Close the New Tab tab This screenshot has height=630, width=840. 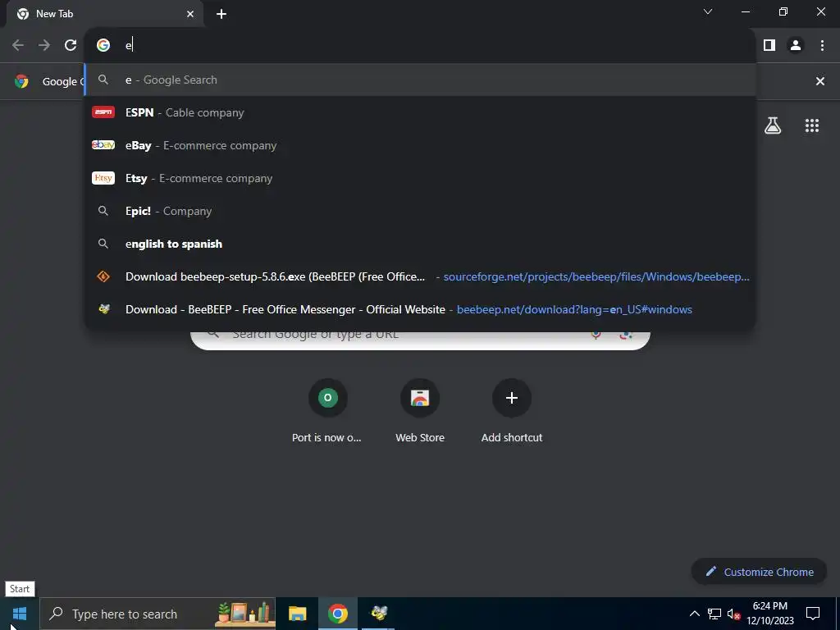190,14
